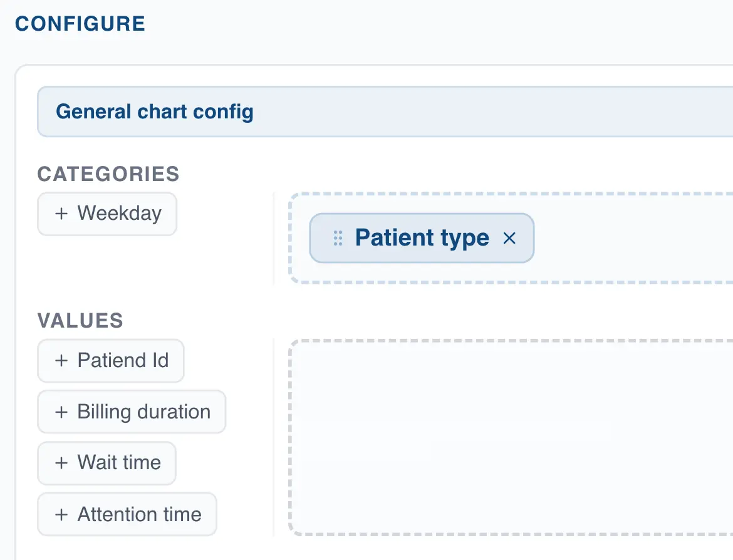Add Attention time to values
This screenshot has width=733, height=560.
pyautogui.click(x=127, y=515)
